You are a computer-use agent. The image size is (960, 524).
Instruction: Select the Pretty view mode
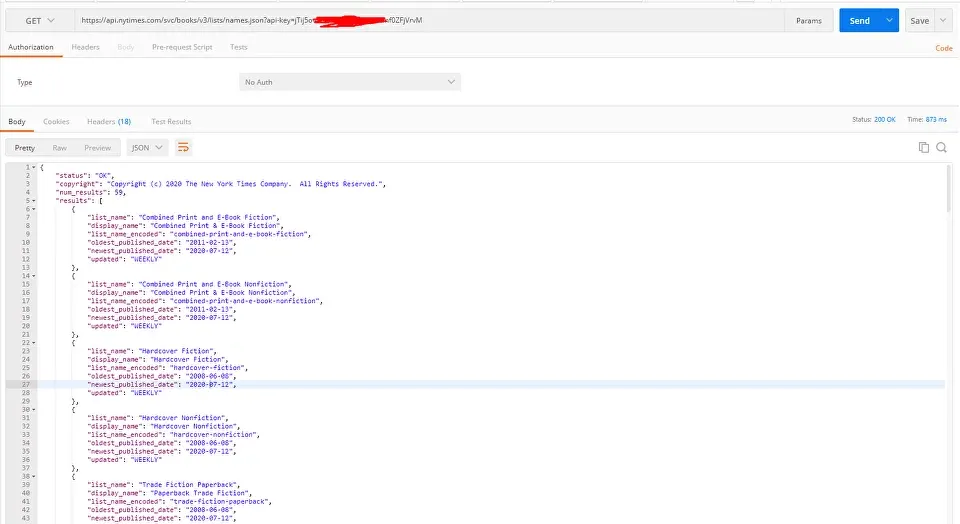pyautogui.click(x=24, y=148)
